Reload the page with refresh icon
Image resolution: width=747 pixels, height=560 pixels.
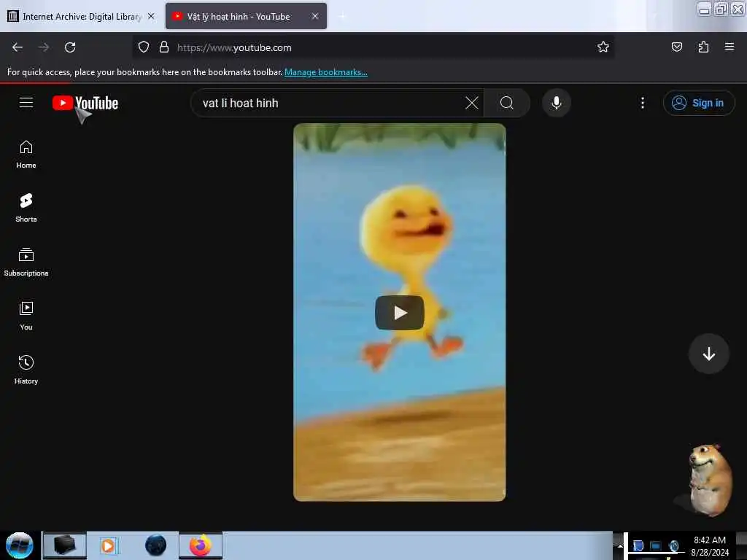coord(70,47)
